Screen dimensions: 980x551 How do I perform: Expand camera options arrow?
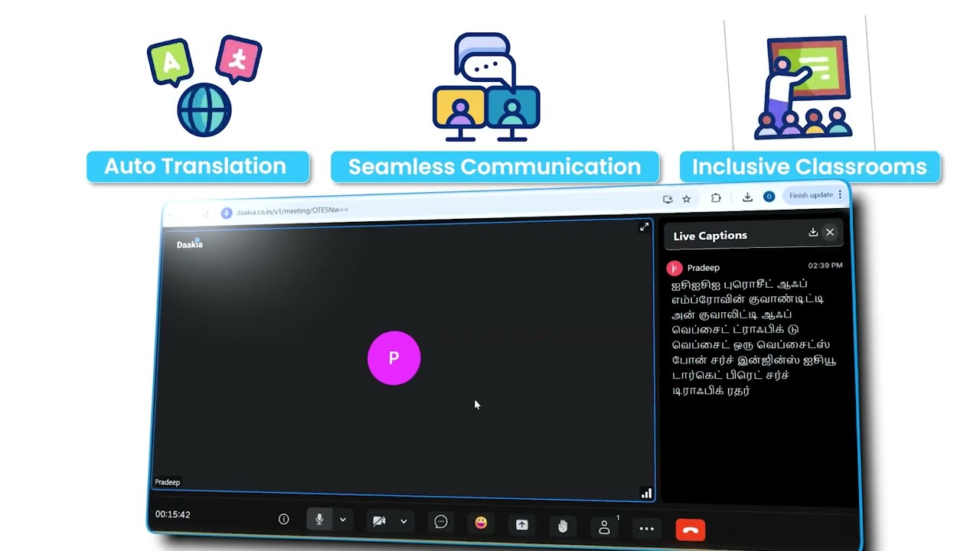403,521
